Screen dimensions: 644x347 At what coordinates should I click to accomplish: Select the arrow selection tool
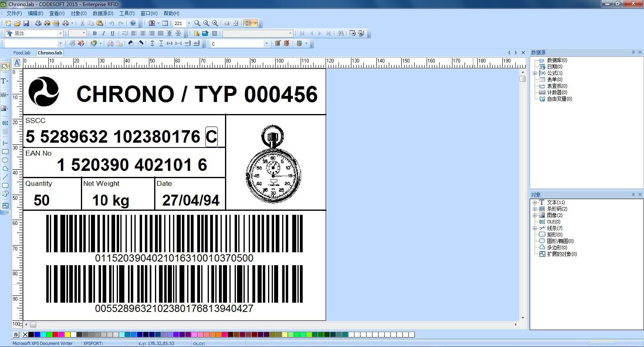pyautogui.click(x=5, y=66)
